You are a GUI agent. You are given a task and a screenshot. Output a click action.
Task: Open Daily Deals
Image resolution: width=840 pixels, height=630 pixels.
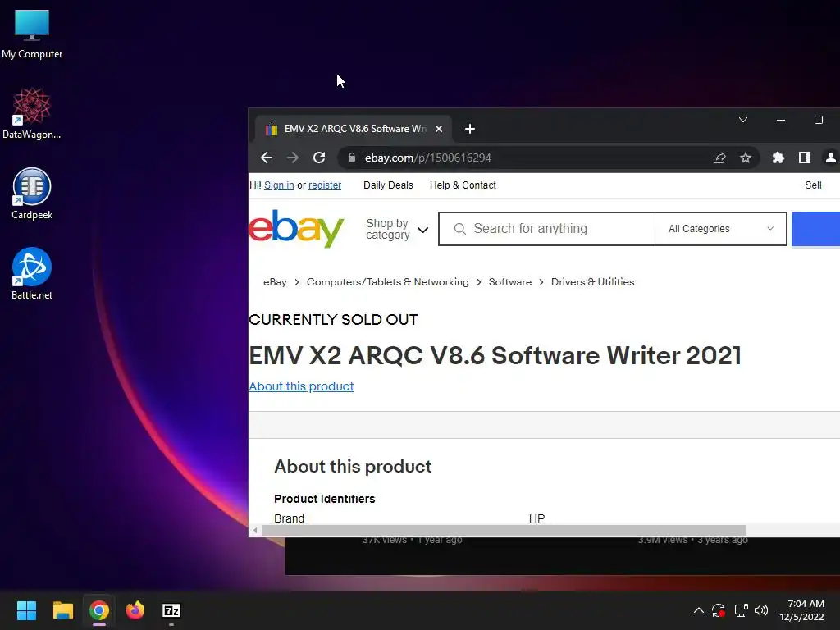point(388,185)
